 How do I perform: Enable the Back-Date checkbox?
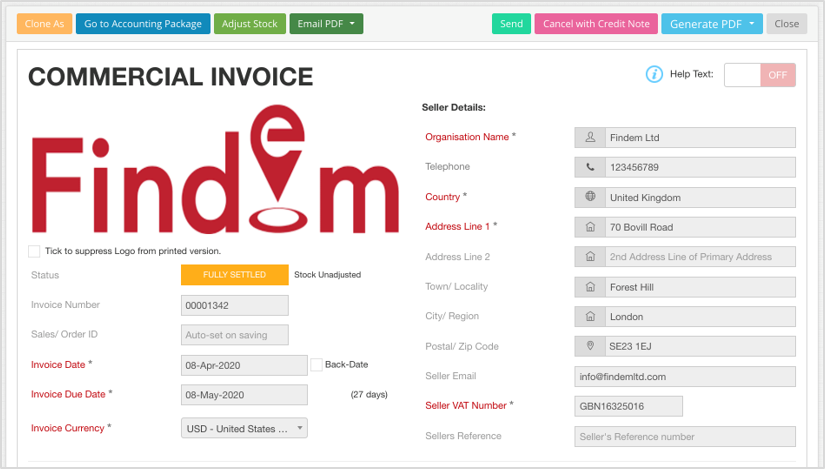(x=316, y=365)
